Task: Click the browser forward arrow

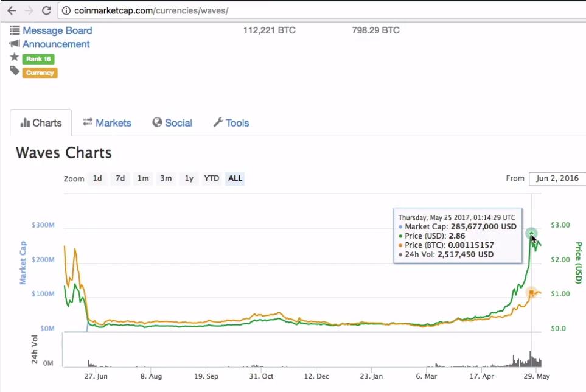Action: (x=29, y=10)
